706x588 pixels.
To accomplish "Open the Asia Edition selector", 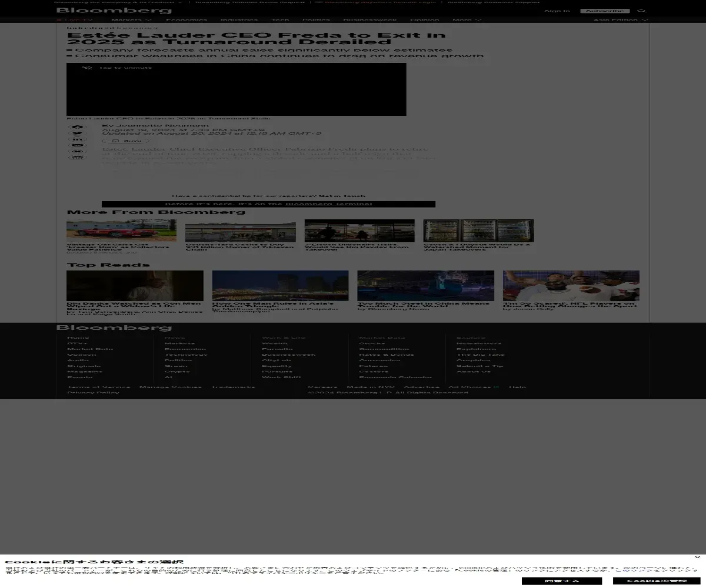I will [x=621, y=20].
